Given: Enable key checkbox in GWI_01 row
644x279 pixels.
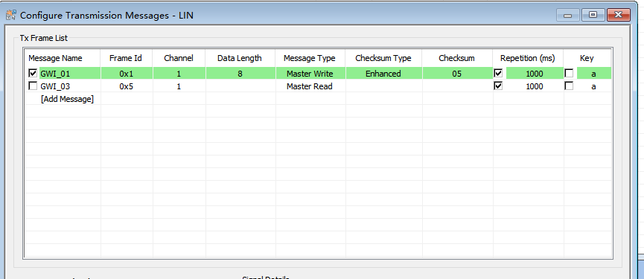Looking at the screenshot, I should tap(569, 74).
